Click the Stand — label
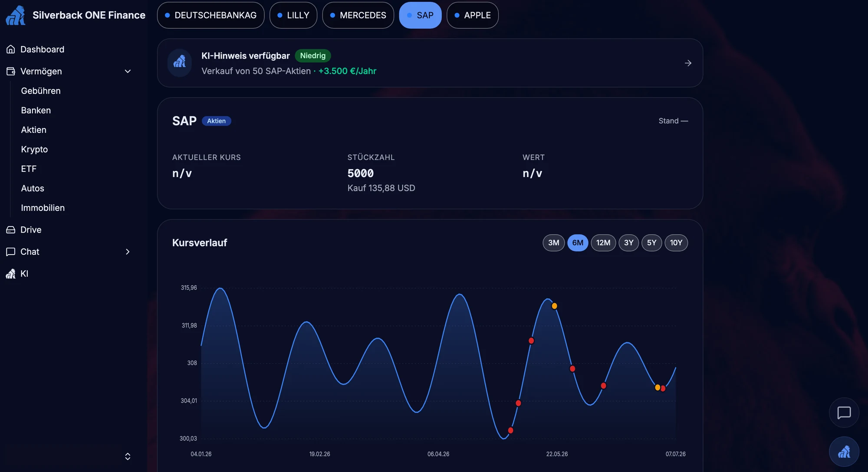The width and height of the screenshot is (868, 472). [673, 121]
